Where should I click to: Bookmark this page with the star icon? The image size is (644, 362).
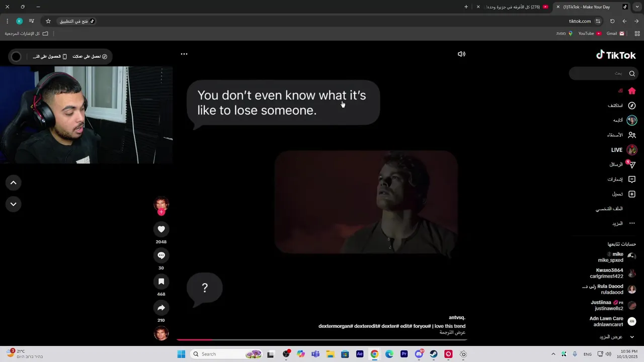pos(48,21)
